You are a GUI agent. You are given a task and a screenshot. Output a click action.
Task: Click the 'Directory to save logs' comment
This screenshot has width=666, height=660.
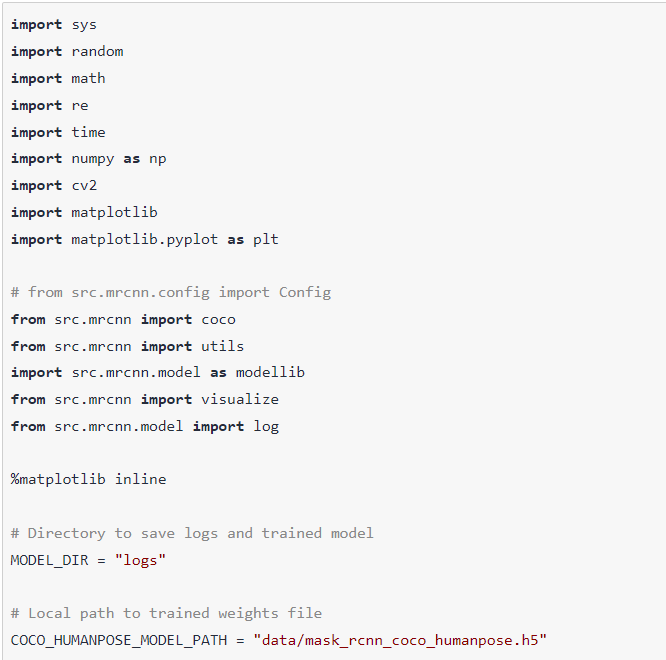coord(192,533)
